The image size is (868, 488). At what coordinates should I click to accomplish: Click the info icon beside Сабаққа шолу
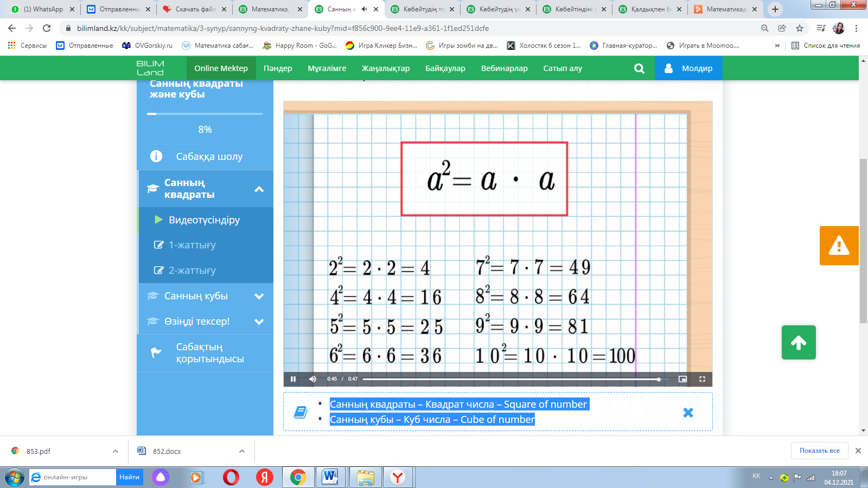[156, 157]
